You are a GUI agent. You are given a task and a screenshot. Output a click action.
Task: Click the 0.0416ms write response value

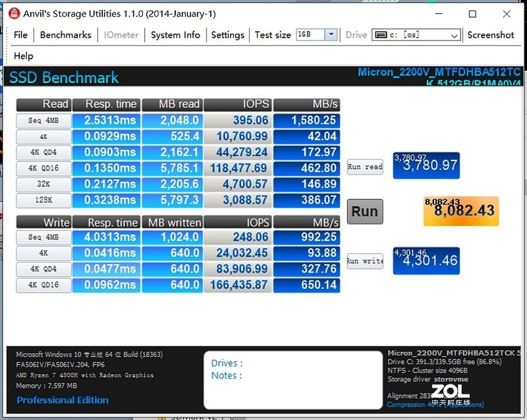(x=106, y=253)
